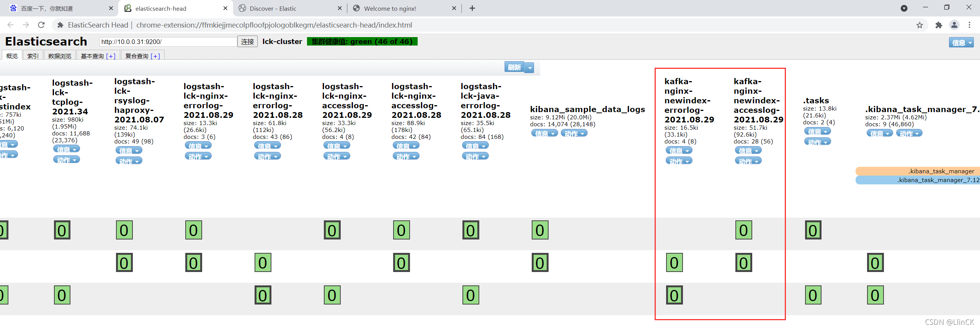Open the user profile avatar icon
980x329 pixels.
point(954,25)
